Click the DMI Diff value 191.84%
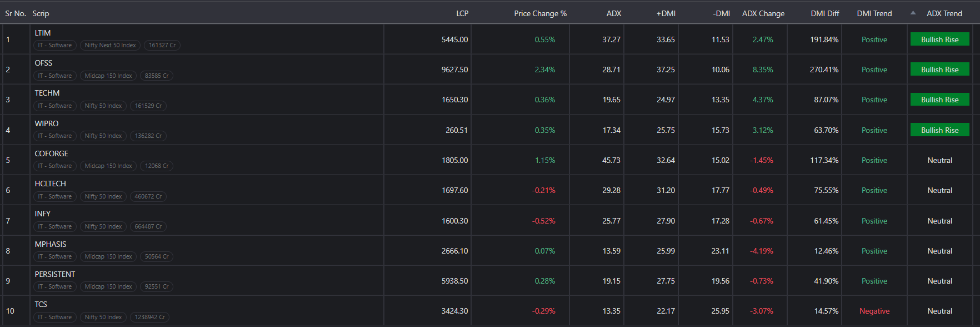 point(824,39)
